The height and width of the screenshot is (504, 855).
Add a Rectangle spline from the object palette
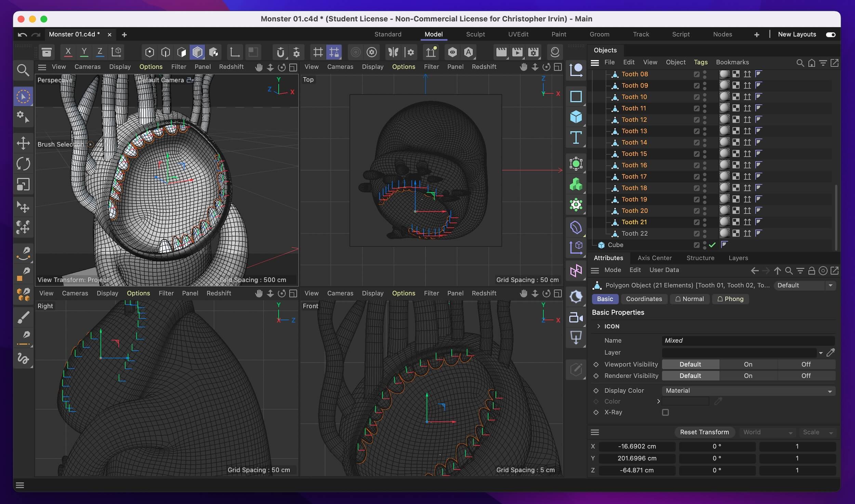coord(576,96)
